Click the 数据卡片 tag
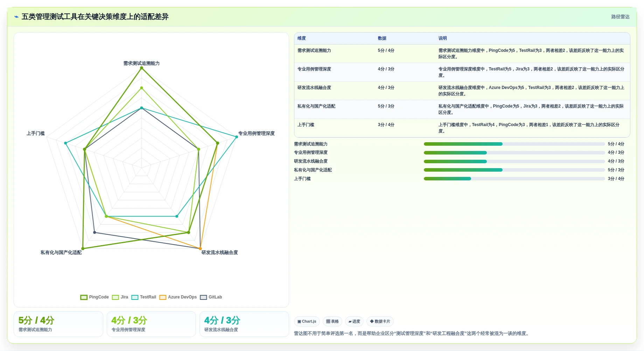Image resolution: width=644 pixels, height=351 pixels. [380, 322]
